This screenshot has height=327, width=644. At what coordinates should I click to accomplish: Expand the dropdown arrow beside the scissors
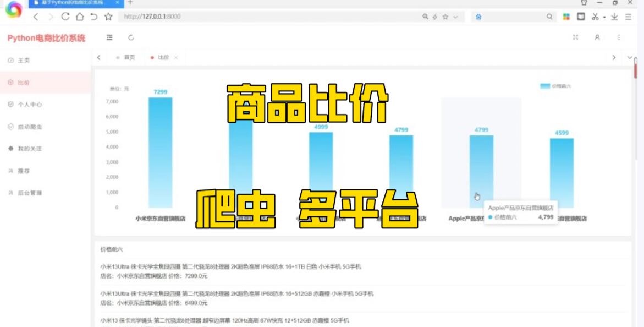tap(604, 17)
